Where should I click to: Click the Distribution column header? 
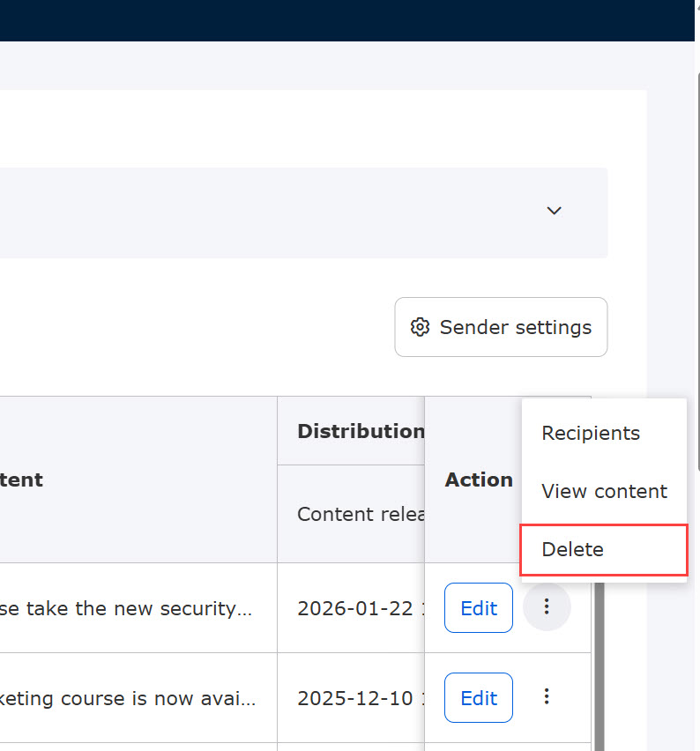360,431
